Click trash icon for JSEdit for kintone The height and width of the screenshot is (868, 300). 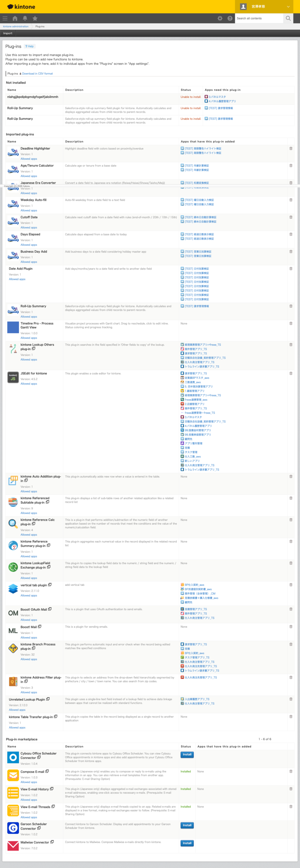point(291,373)
